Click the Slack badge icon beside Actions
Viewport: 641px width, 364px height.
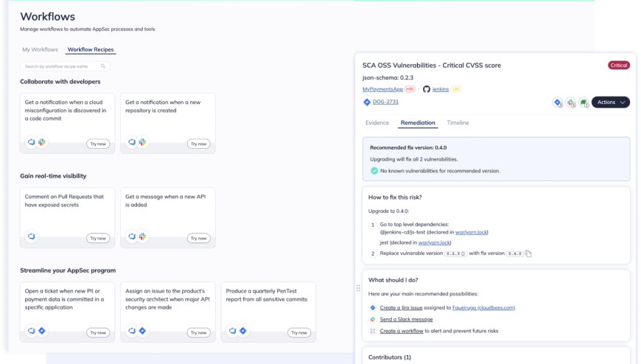point(570,102)
